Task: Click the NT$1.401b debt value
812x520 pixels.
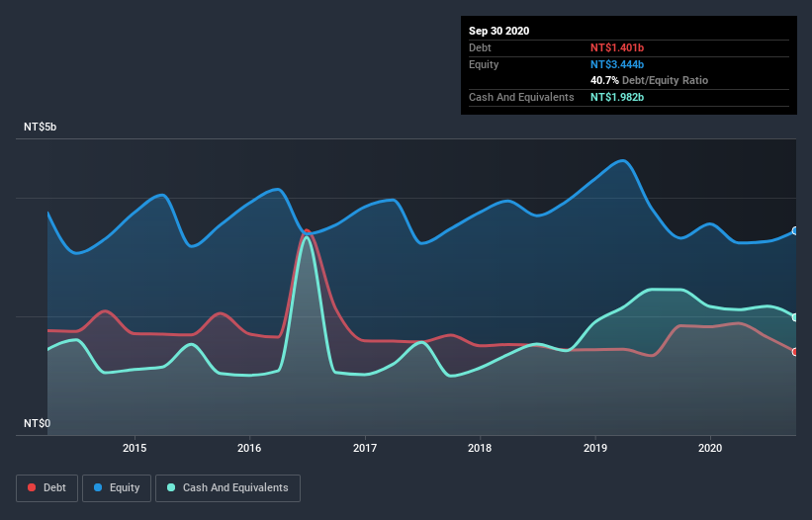Action: click(617, 47)
